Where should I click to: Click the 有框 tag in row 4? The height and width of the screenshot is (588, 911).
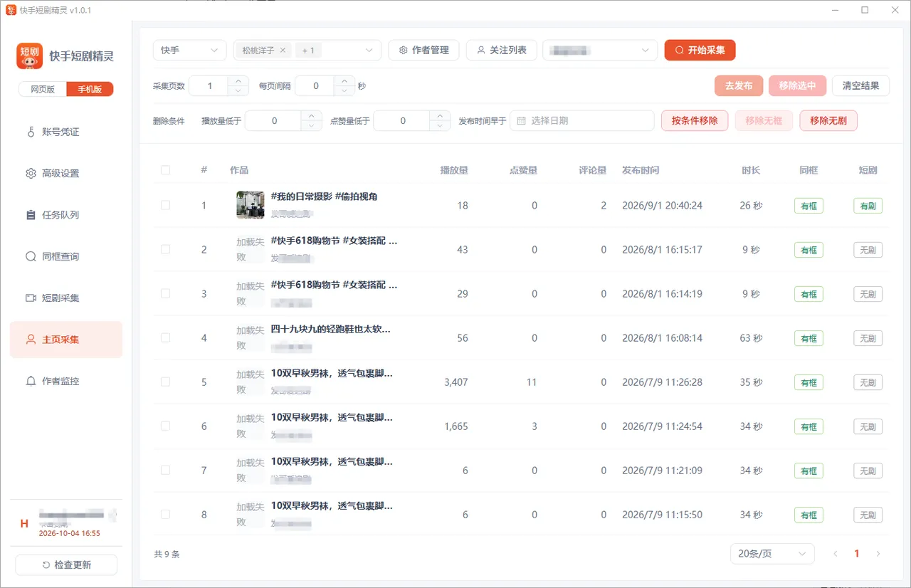click(x=809, y=338)
